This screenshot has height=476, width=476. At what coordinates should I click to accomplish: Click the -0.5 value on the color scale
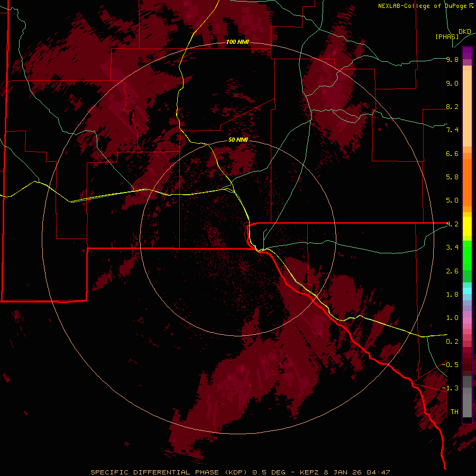450,365
